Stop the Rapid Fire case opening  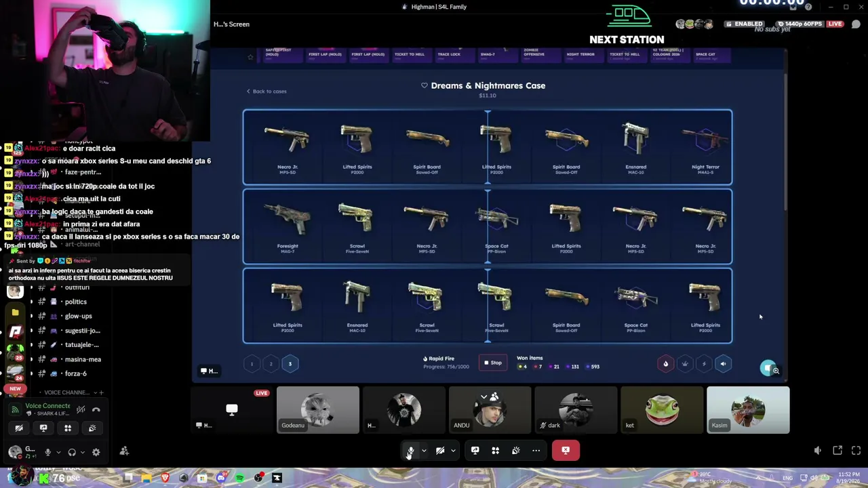pyautogui.click(x=493, y=363)
